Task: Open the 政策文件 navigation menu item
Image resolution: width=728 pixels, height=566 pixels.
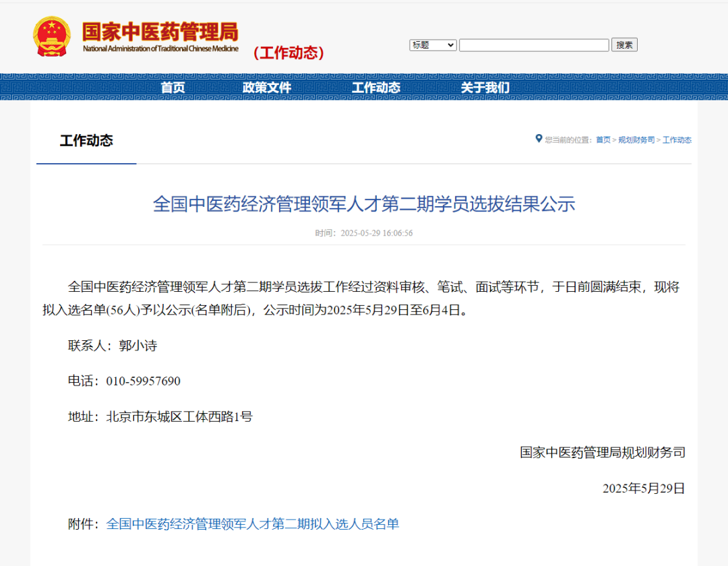Action: (x=266, y=87)
